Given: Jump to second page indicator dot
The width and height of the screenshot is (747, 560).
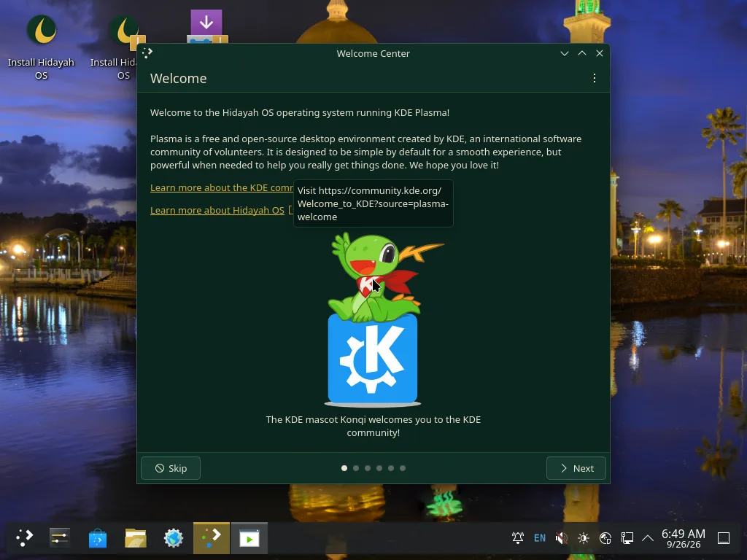Looking at the screenshot, I should coord(356,468).
